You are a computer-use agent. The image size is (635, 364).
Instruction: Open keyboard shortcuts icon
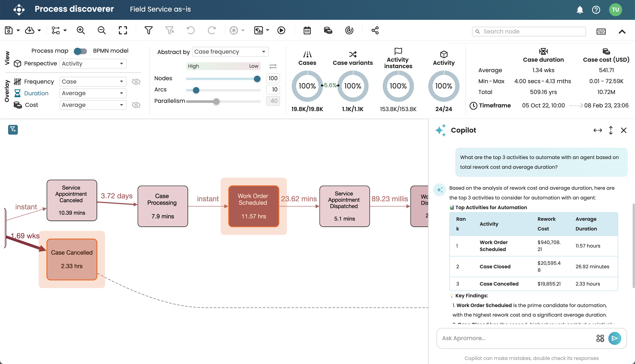601,32
